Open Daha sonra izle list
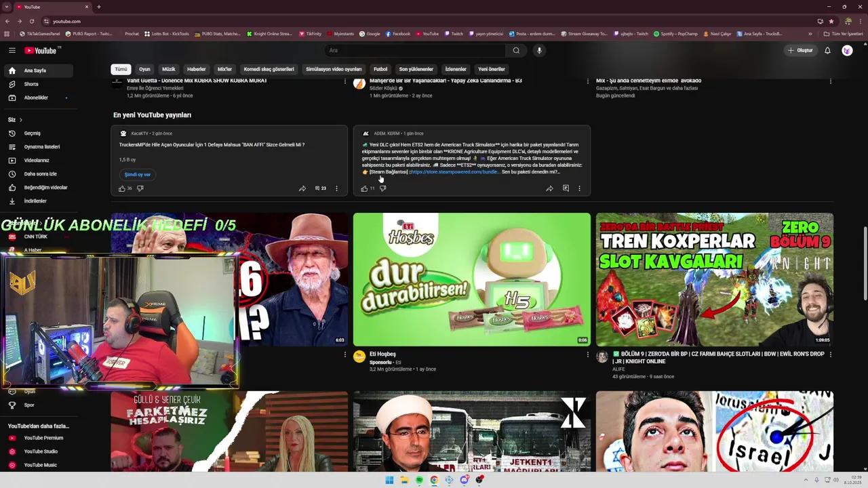 click(38, 174)
